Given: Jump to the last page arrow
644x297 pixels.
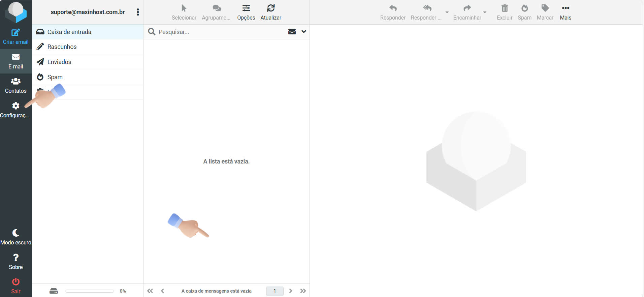Looking at the screenshot, I should (303, 291).
